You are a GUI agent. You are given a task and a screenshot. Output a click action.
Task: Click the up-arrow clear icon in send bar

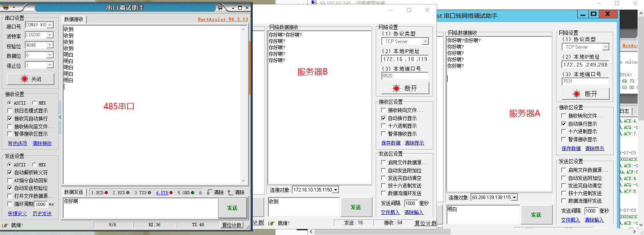pyautogui.click(x=230, y=192)
